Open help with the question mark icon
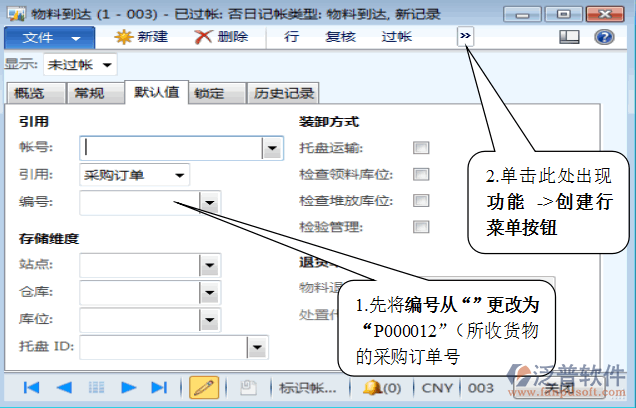This screenshot has width=636, height=408. coord(604,37)
